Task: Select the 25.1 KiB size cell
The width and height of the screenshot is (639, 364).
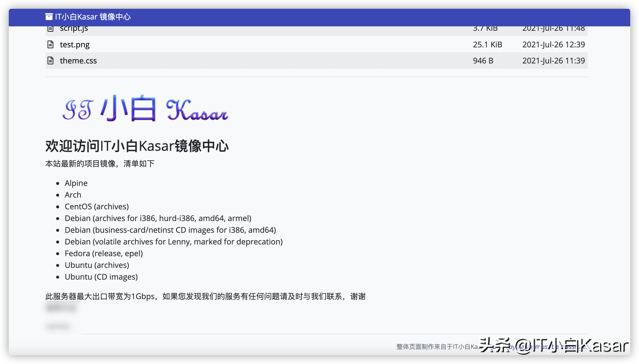Action: (x=487, y=44)
